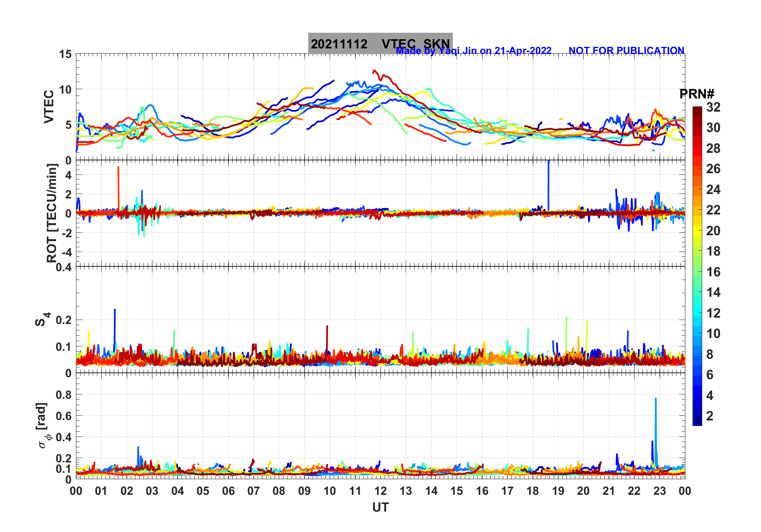Click the UT x-axis label
Image resolution: width=761 pixels, height=532 pixels.
click(x=380, y=507)
